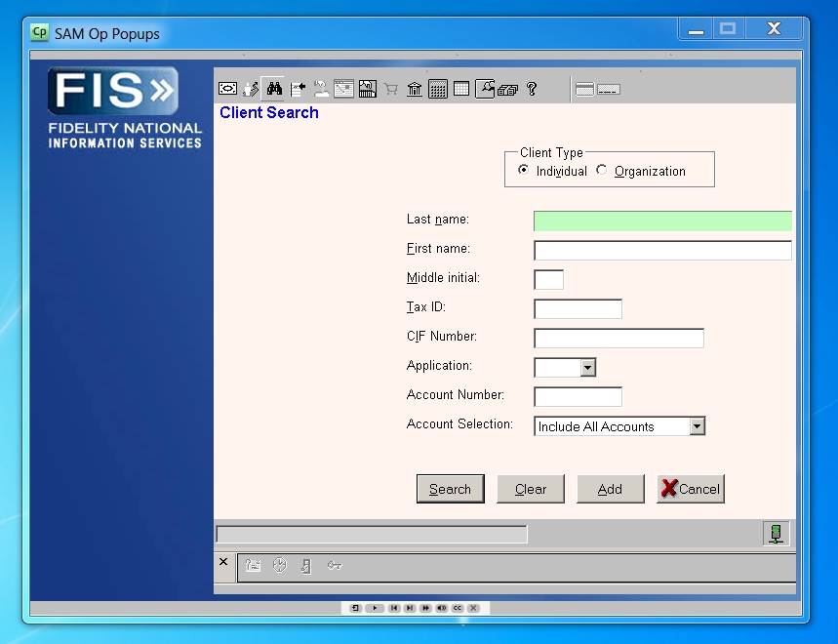Play the Captivate presentation
The height and width of the screenshot is (644, 838).
click(375, 608)
